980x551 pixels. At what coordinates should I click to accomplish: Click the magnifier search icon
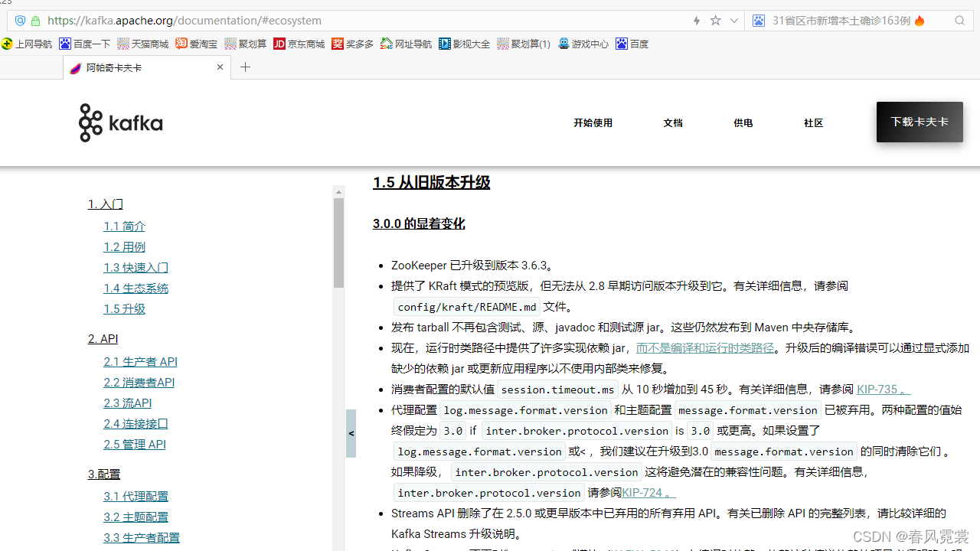pyautogui.click(x=960, y=21)
